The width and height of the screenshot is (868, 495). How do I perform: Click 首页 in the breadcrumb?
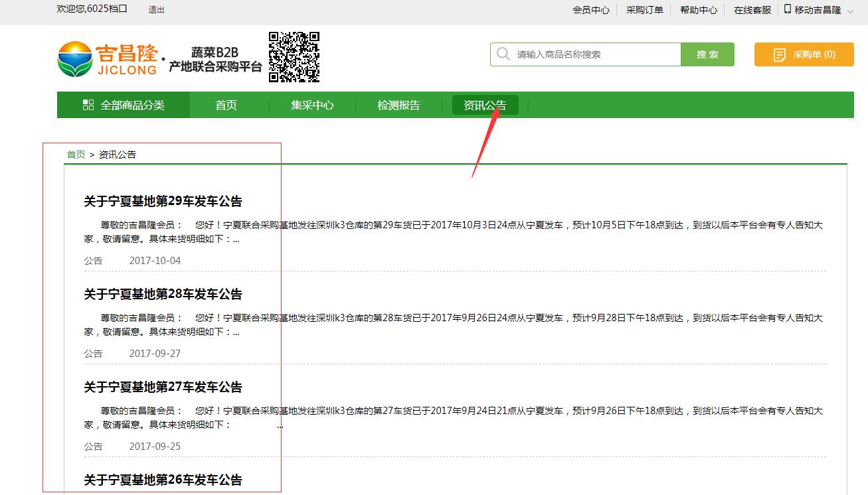pos(76,155)
